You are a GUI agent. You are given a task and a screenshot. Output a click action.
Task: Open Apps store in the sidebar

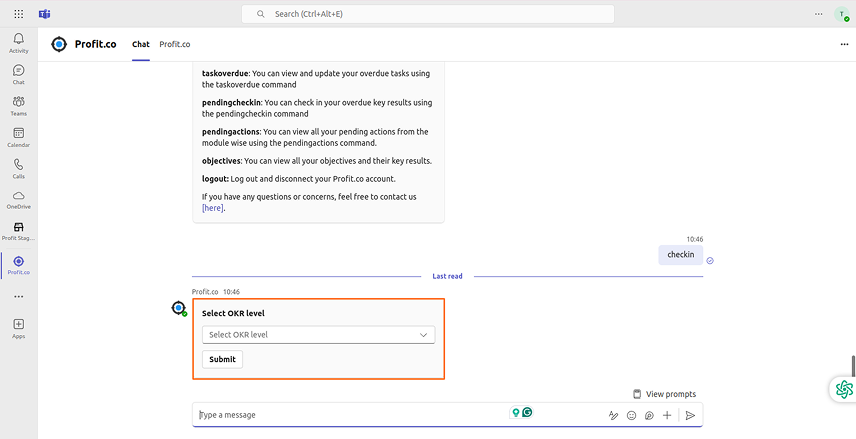(x=19, y=329)
